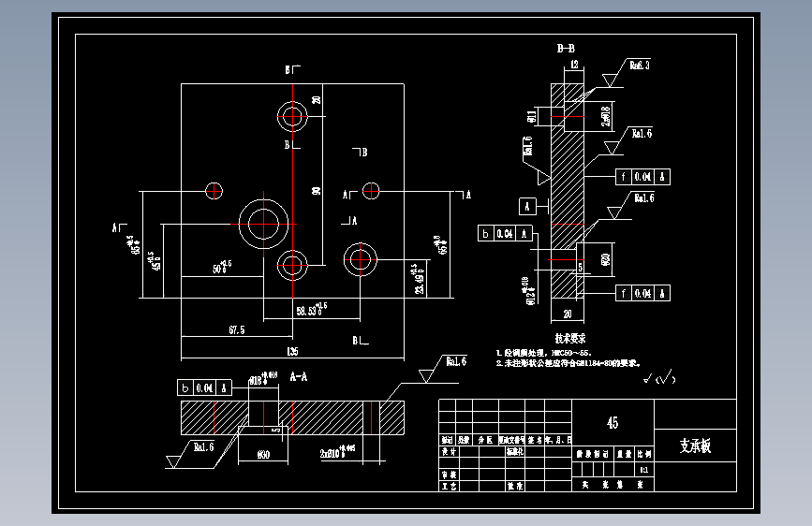Select the 工艺 cell in title block

449,486
